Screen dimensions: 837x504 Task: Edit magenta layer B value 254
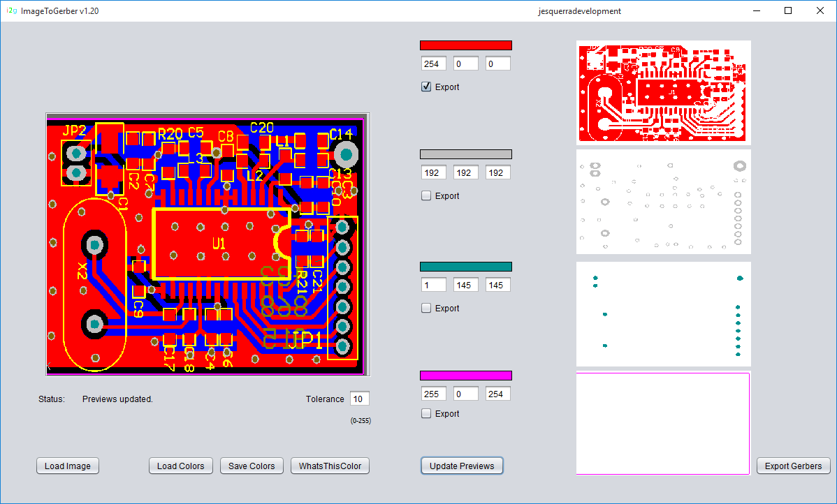498,394
